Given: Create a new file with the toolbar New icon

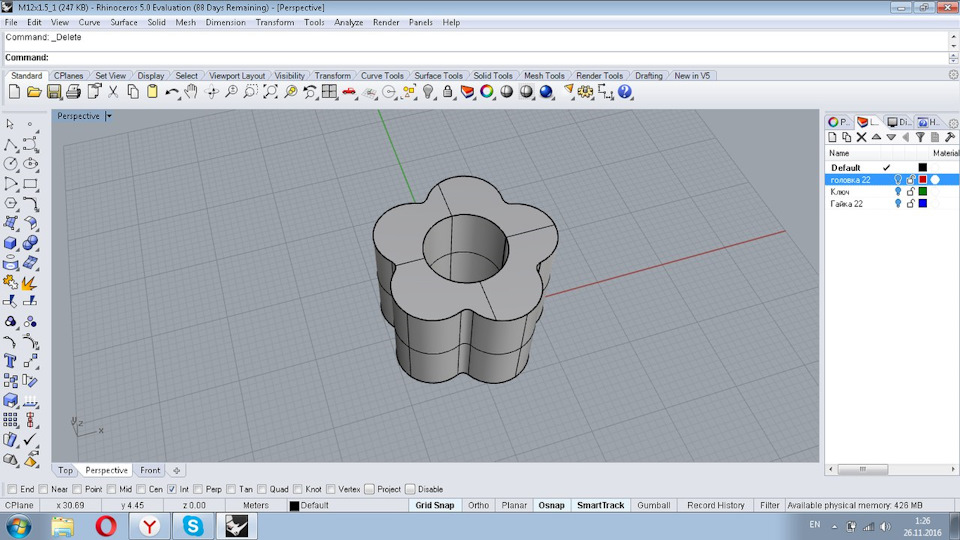Looking at the screenshot, I should 14,92.
